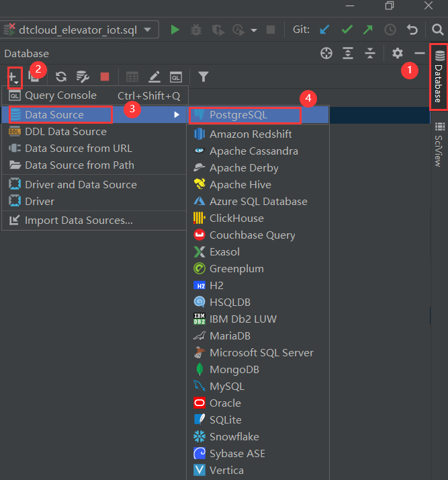Restore down the window
Image resolution: width=448 pixels, height=480 pixels.
pos(390,5)
